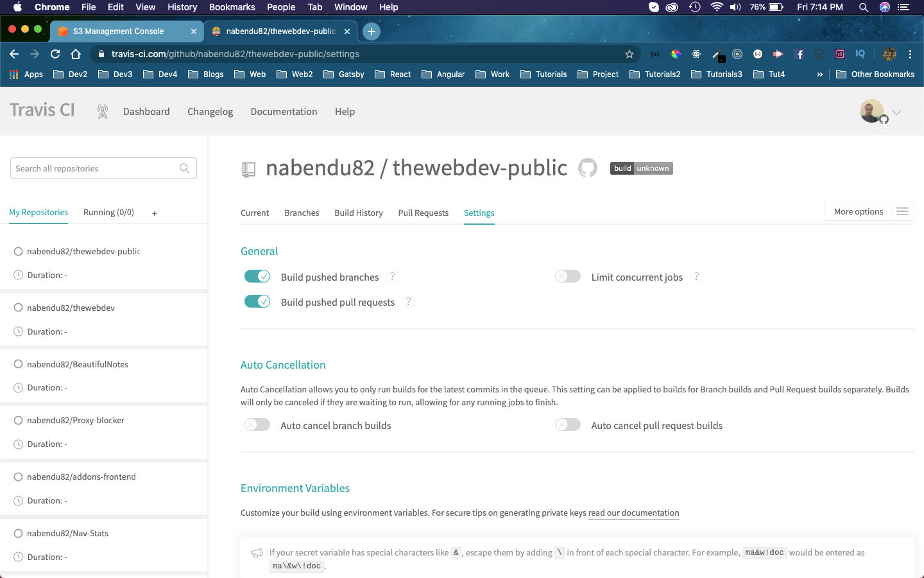
Task: Switch to S3 Management Console browser tab
Action: coord(127,31)
